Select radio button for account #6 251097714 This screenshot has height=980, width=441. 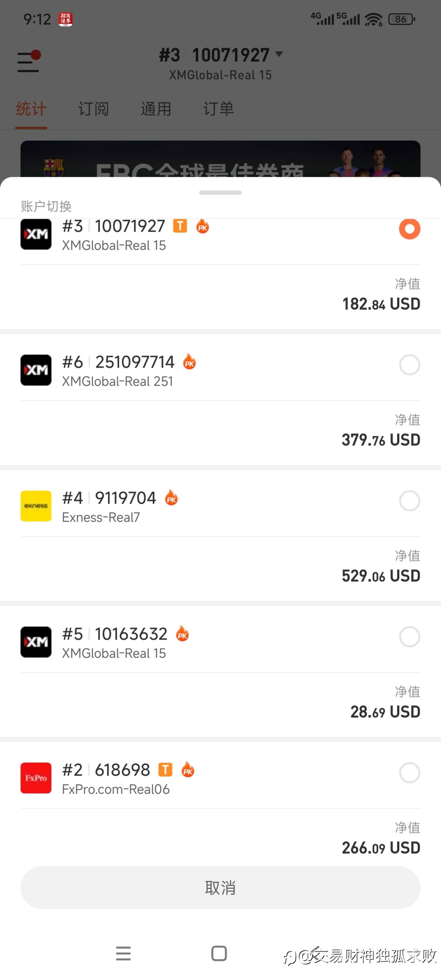pyautogui.click(x=409, y=365)
